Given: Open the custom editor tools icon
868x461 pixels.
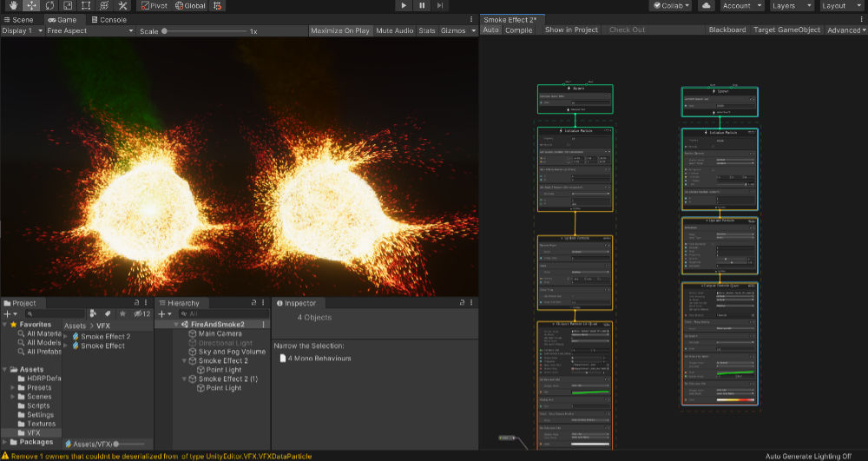Looking at the screenshot, I should coord(122,5).
